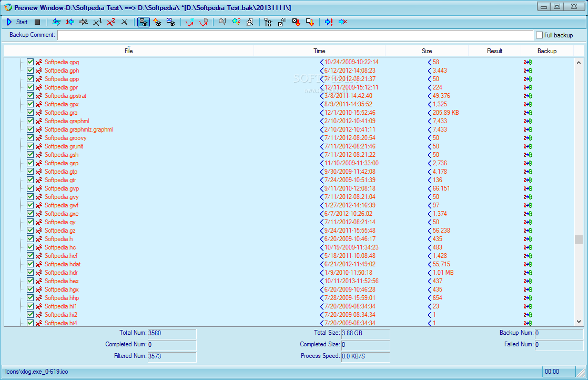Viewport: 588px width, 380px height.
Task: Sort by the Time column header
Action: click(319, 51)
